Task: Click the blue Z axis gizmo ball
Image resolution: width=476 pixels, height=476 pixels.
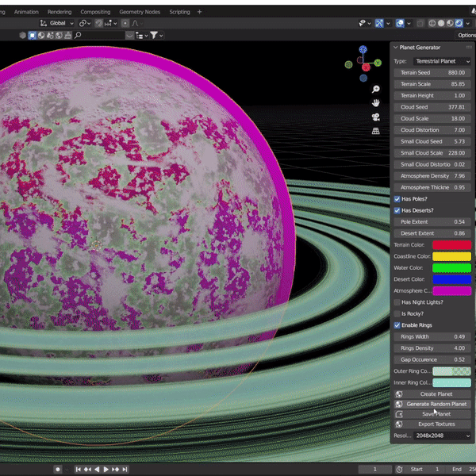Action: 363,49
